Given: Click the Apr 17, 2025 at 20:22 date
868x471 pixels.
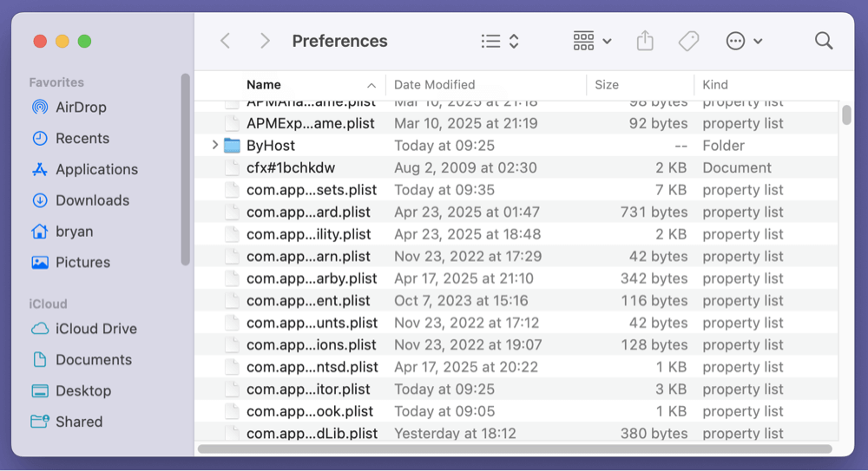Looking at the screenshot, I should (x=466, y=367).
